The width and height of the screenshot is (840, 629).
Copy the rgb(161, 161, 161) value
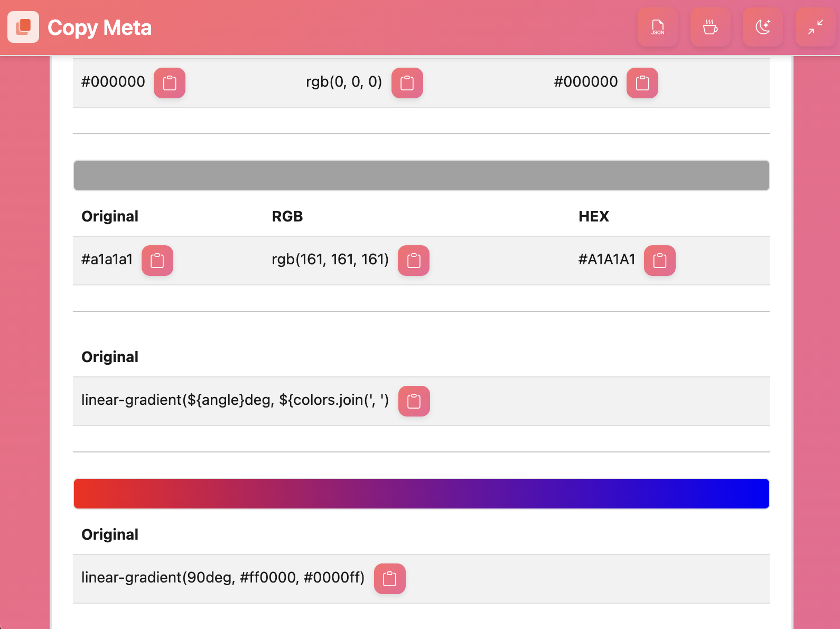click(x=414, y=261)
